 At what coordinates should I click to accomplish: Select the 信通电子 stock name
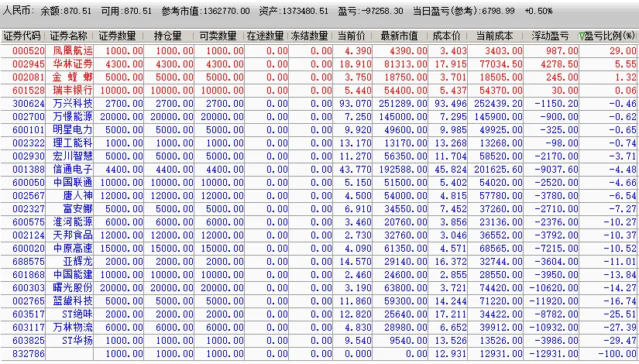[73, 170]
